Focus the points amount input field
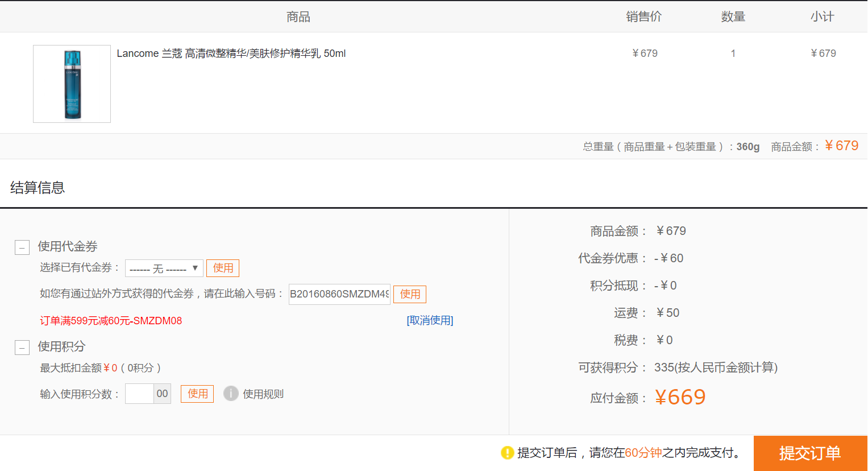This screenshot has height=471, width=868. coord(140,394)
